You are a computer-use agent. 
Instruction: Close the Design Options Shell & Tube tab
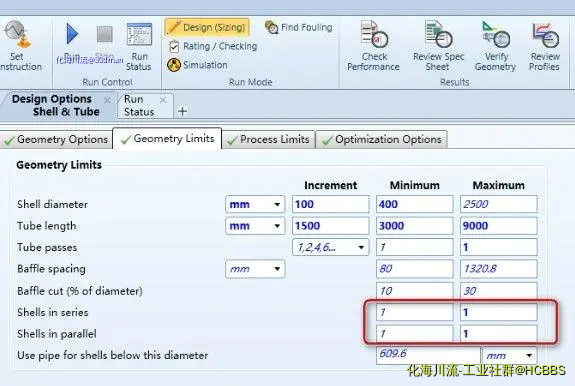[x=107, y=100]
